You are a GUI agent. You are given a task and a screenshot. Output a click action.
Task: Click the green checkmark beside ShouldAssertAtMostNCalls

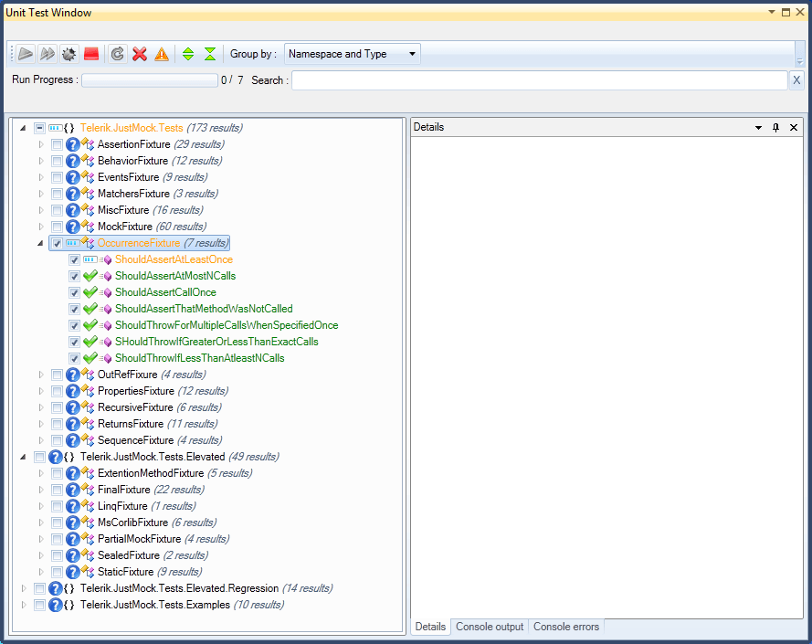coord(90,276)
